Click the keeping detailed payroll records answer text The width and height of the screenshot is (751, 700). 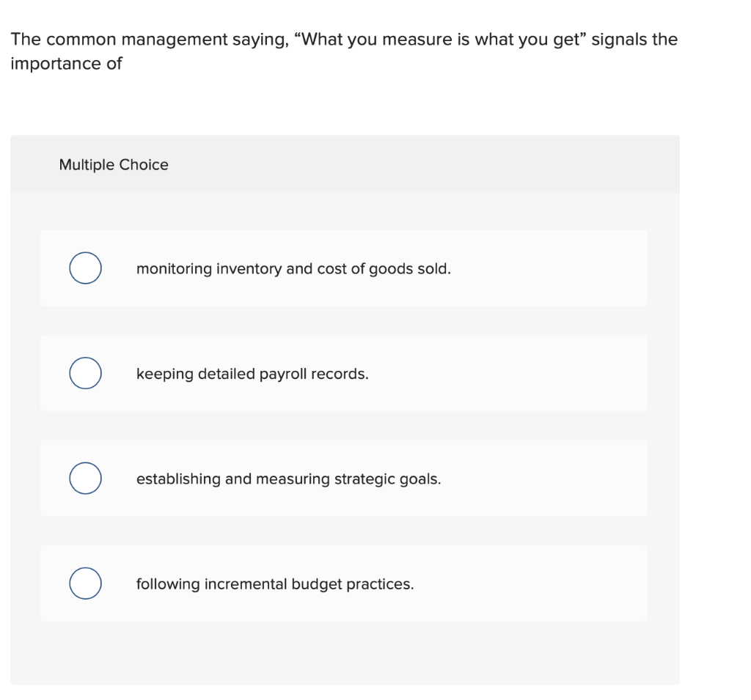[252, 374]
